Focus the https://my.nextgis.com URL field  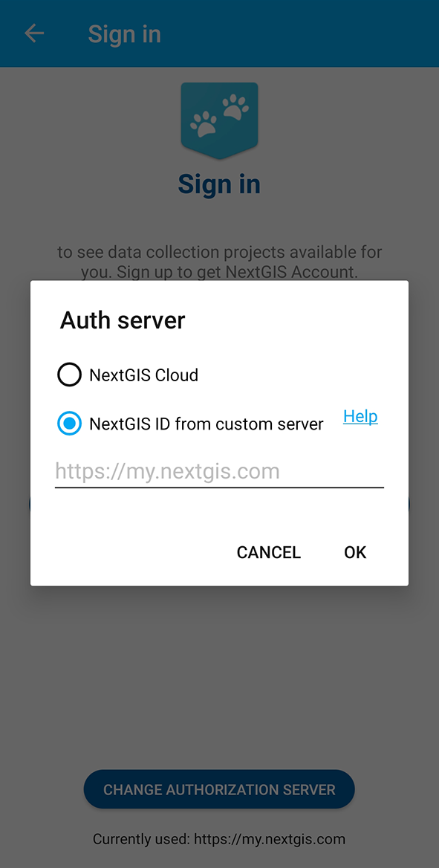[219, 472]
